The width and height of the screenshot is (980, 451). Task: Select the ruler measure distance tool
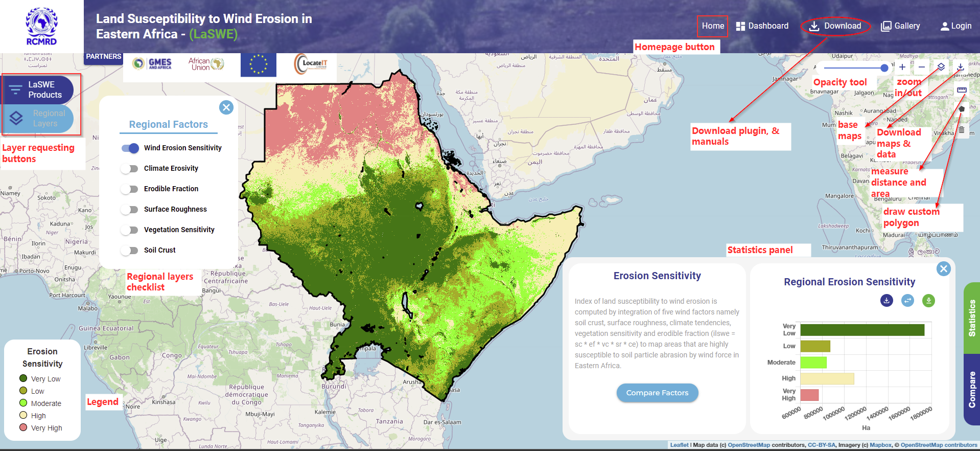(962, 90)
